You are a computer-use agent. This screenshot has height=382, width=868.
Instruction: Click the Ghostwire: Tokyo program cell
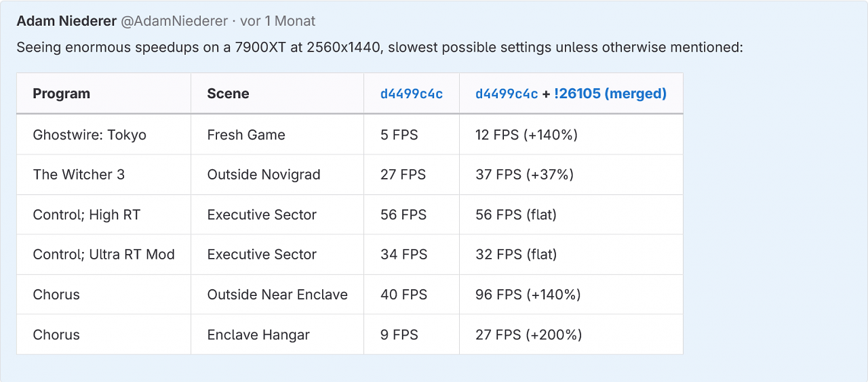[104, 135]
